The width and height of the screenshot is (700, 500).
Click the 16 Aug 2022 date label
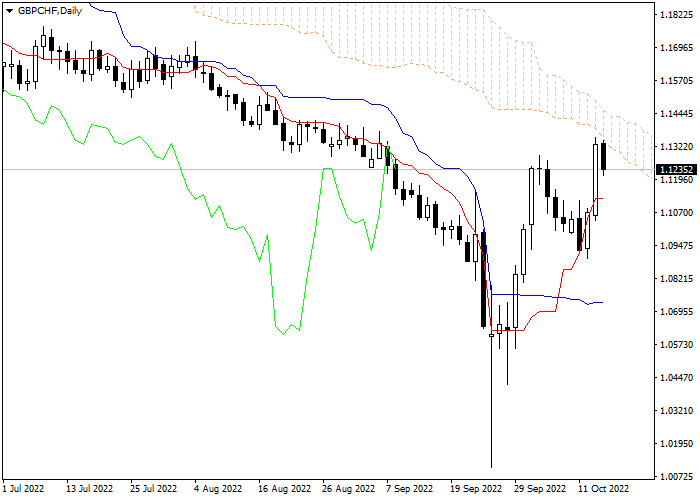click(284, 489)
